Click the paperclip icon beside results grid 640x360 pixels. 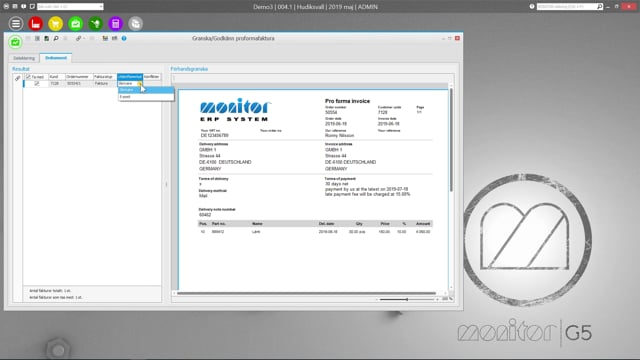point(17,78)
